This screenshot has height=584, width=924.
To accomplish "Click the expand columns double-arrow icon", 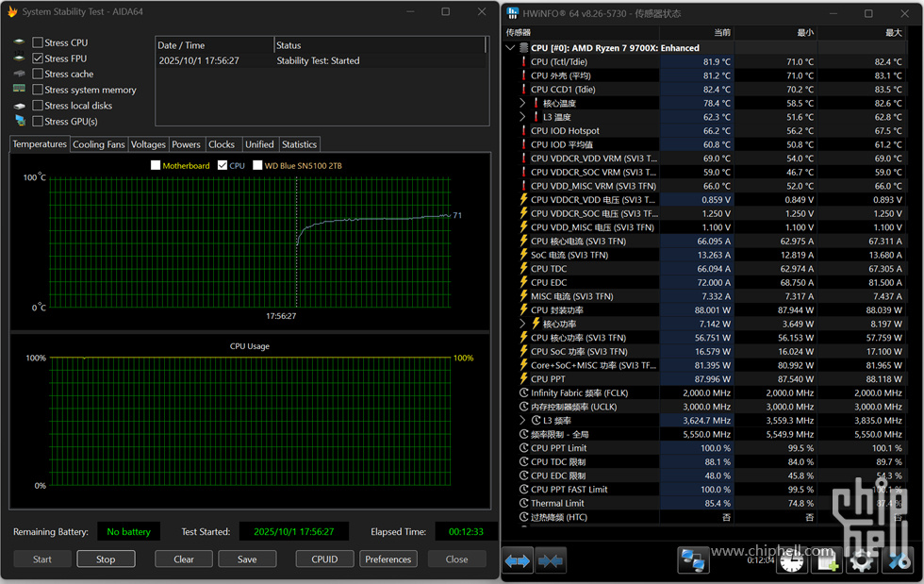I will pyautogui.click(x=518, y=560).
